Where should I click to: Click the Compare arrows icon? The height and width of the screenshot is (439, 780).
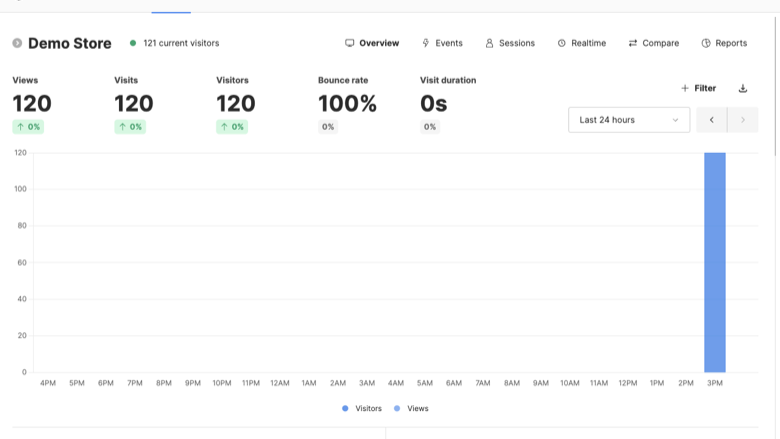633,43
